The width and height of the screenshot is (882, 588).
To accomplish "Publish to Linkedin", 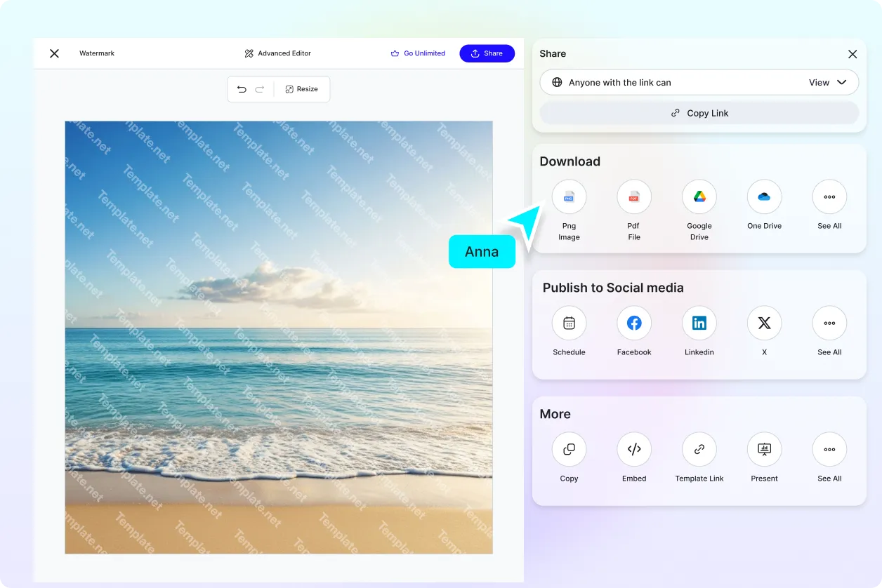I will pos(699,323).
